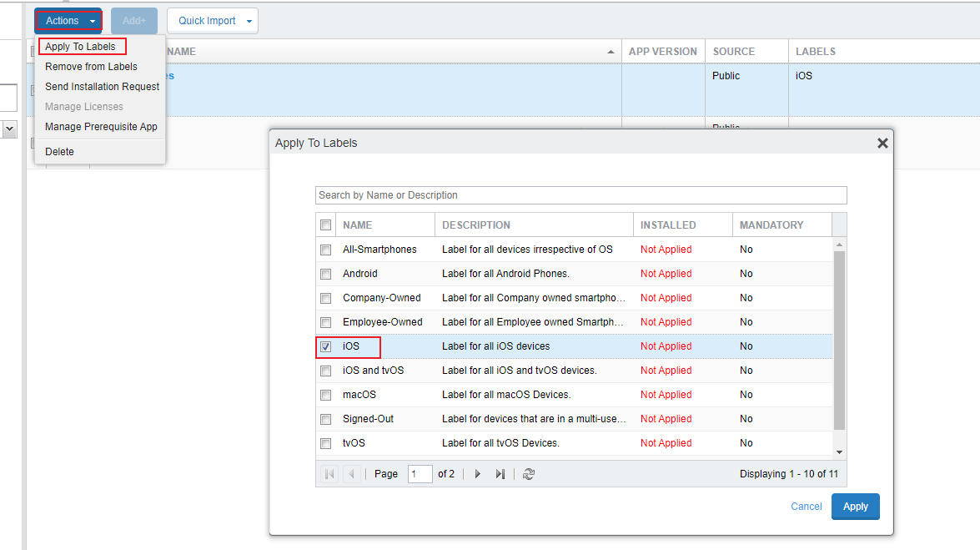
Task: Go to first page in pagination bar
Action: tap(329, 474)
